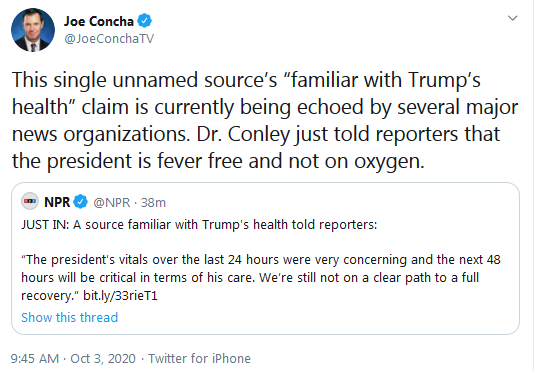The height and width of the screenshot is (371, 534).
Task: Click the NPR account name
Action: pyautogui.click(x=57, y=202)
